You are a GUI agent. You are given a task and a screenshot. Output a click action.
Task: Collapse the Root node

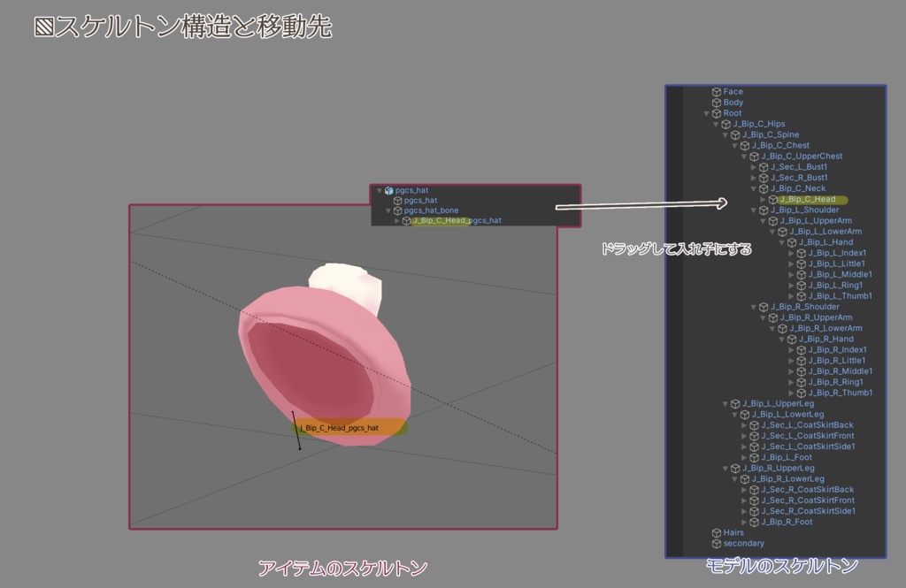coord(706,113)
